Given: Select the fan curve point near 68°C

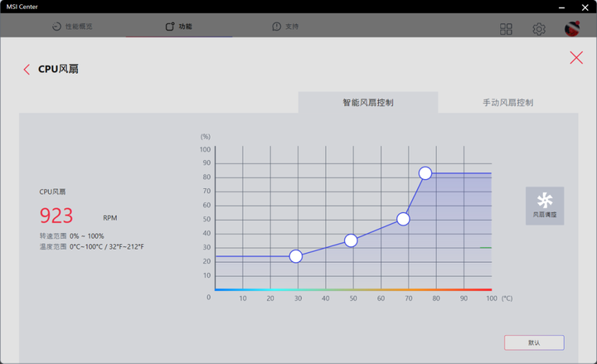Looking at the screenshot, I should click(403, 219).
